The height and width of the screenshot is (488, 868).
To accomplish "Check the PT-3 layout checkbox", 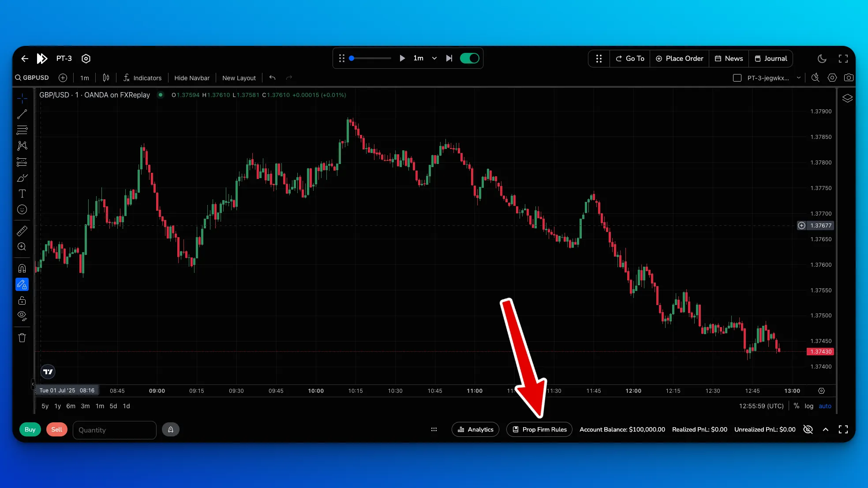I will (x=737, y=78).
